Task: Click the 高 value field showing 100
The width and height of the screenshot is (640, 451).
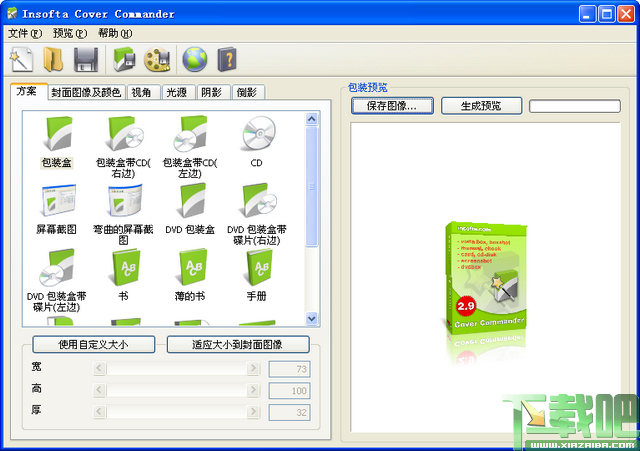Action: click(289, 391)
